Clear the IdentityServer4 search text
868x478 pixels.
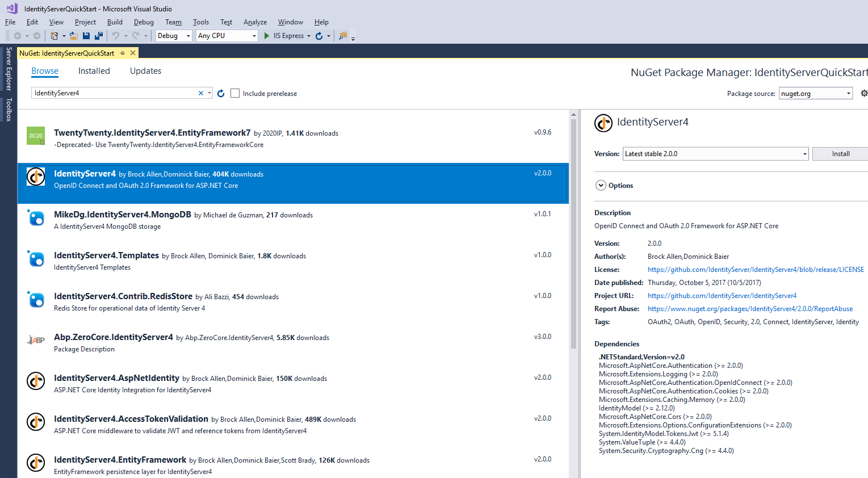(201, 93)
